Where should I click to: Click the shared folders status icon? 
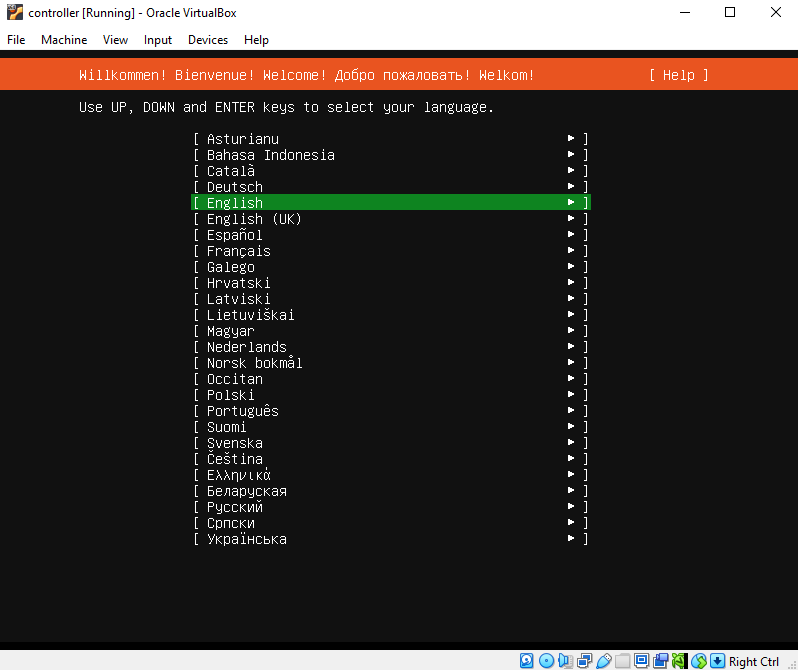(623, 661)
